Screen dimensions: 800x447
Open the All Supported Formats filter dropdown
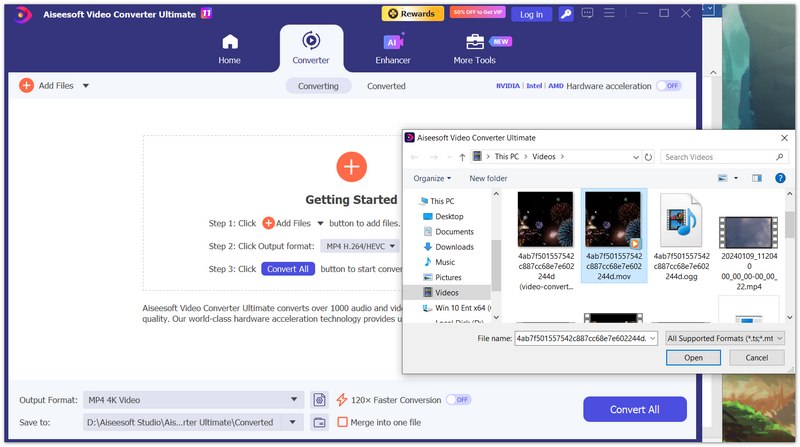[724, 338]
